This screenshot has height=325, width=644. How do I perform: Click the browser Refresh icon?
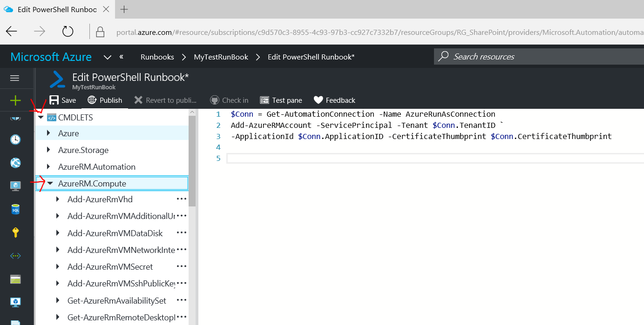click(68, 31)
